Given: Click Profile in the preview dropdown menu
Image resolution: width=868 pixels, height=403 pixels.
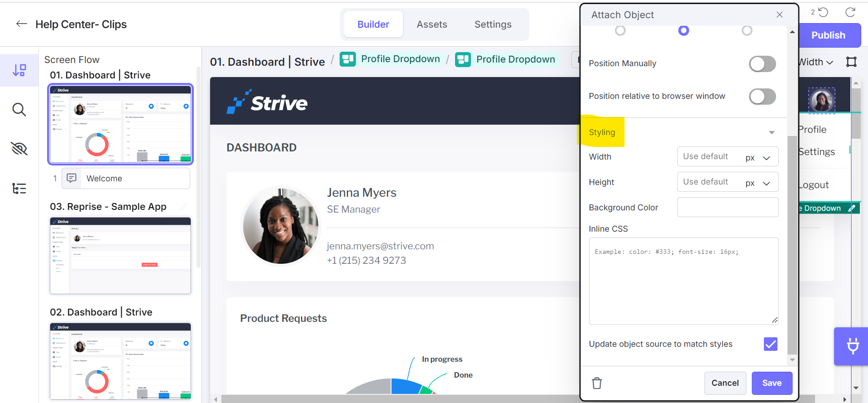Looking at the screenshot, I should click(813, 130).
